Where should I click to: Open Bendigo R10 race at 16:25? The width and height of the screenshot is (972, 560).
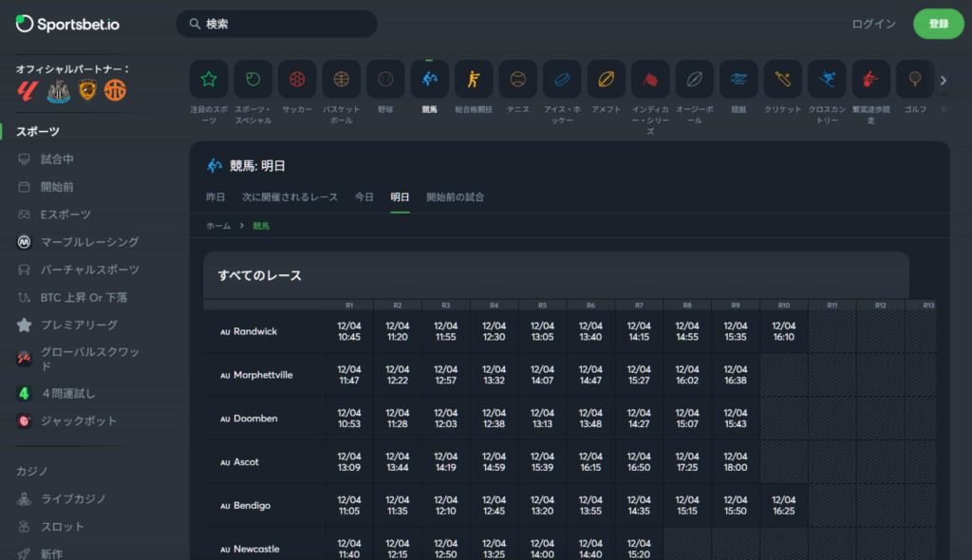tap(783, 506)
